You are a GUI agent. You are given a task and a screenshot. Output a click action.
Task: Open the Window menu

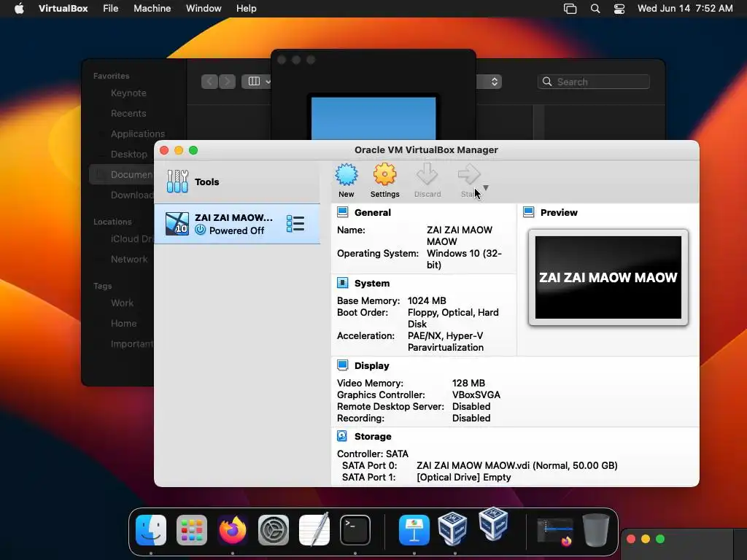click(x=204, y=9)
